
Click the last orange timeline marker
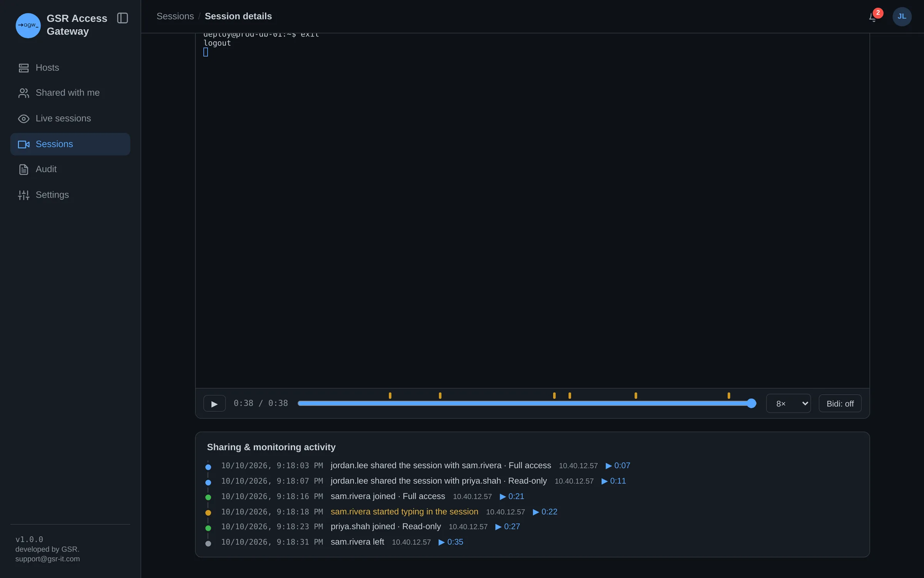click(x=729, y=395)
